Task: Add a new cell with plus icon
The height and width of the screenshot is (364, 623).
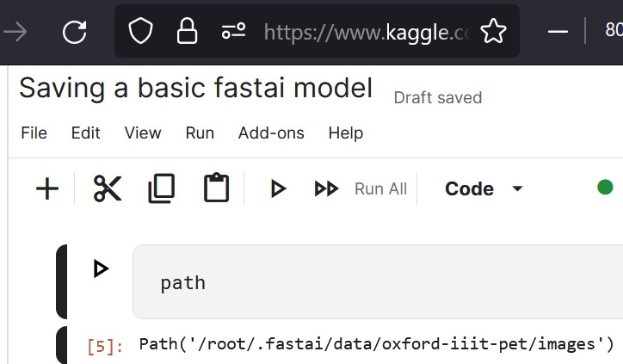Action: [x=47, y=188]
